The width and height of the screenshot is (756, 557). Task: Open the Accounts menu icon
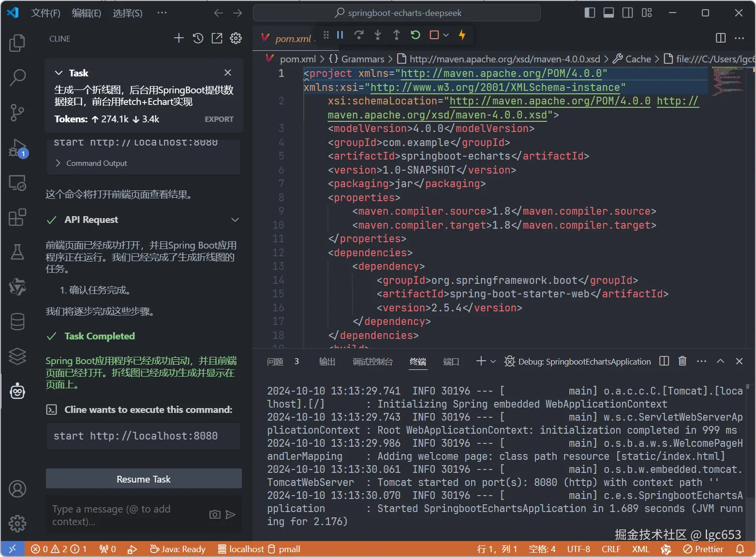pos(17,489)
